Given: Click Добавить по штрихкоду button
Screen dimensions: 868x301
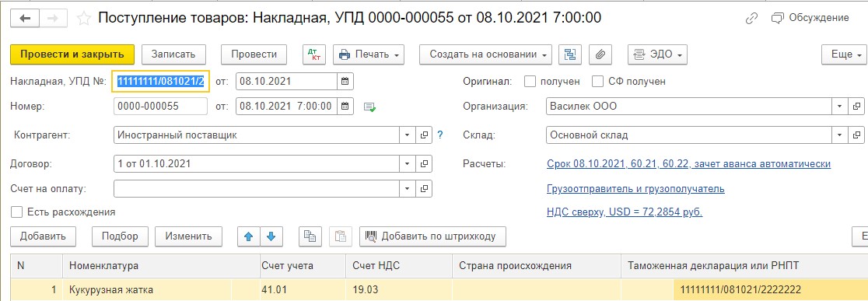Looking at the screenshot, I should [x=433, y=236].
